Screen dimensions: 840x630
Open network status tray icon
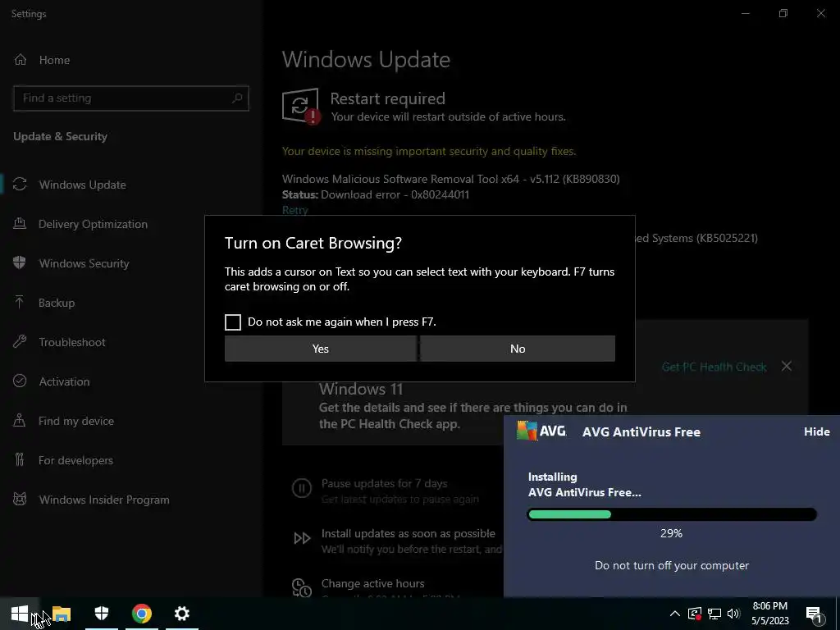(714, 614)
